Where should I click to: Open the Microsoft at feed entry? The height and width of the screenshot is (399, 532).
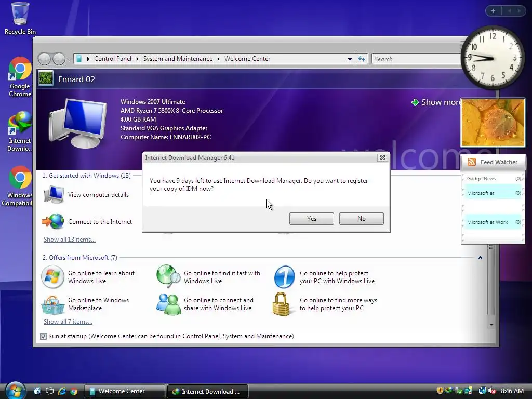pos(494,193)
